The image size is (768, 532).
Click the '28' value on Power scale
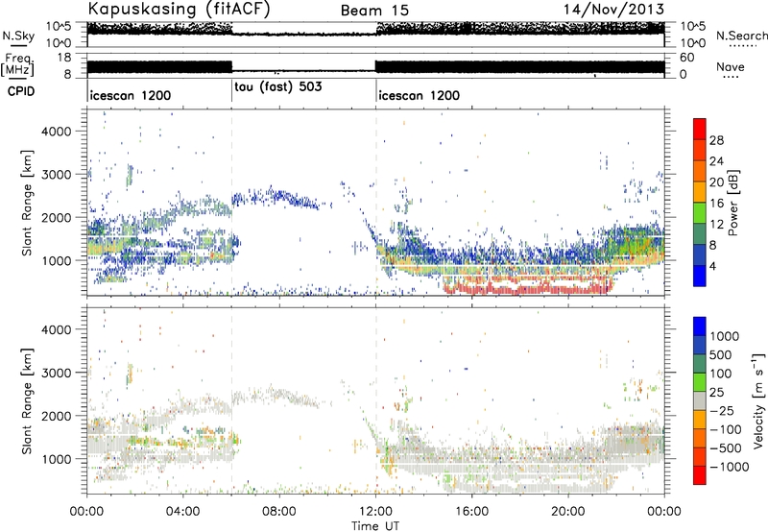point(716,140)
